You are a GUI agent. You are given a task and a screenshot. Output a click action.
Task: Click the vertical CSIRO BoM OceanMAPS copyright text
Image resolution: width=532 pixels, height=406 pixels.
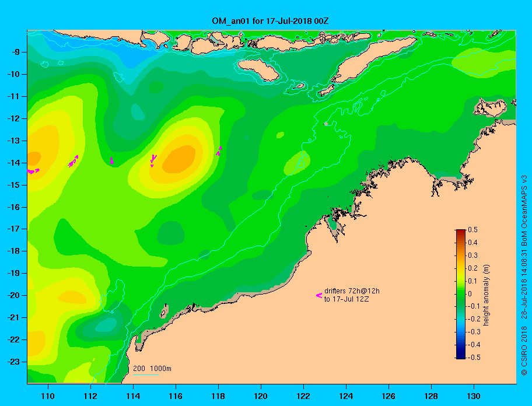pyautogui.click(x=524, y=275)
